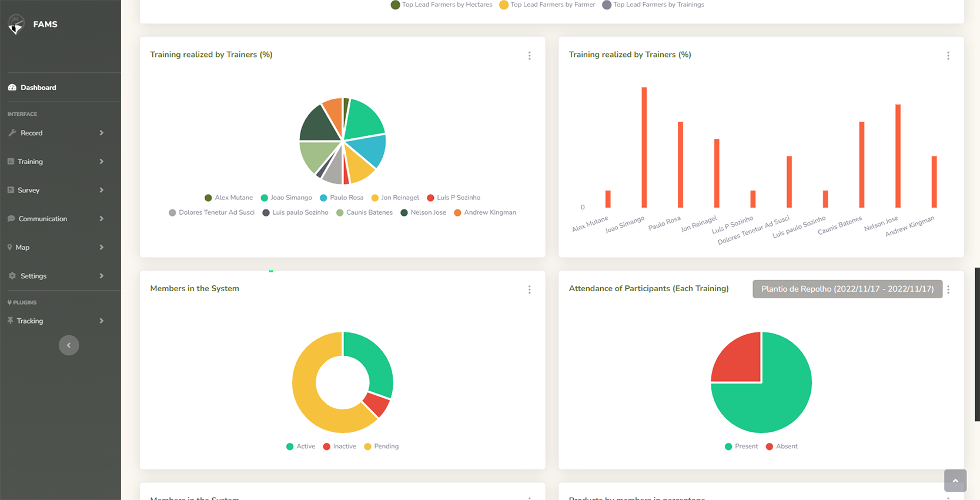Click the Survey sidebar icon

click(x=11, y=190)
